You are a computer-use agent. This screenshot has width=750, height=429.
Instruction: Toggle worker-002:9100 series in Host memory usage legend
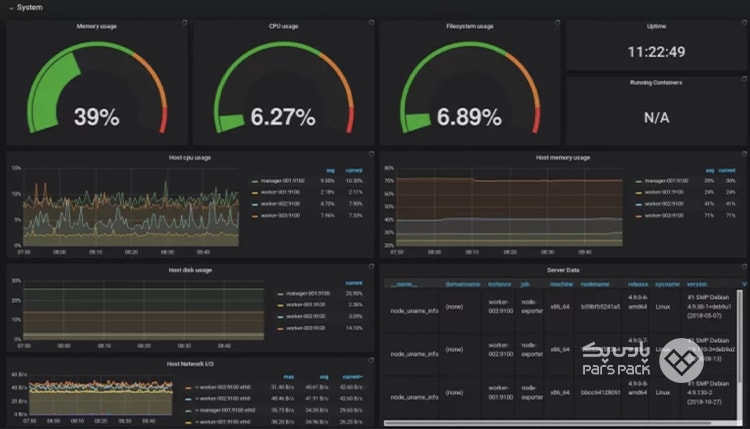(x=664, y=204)
